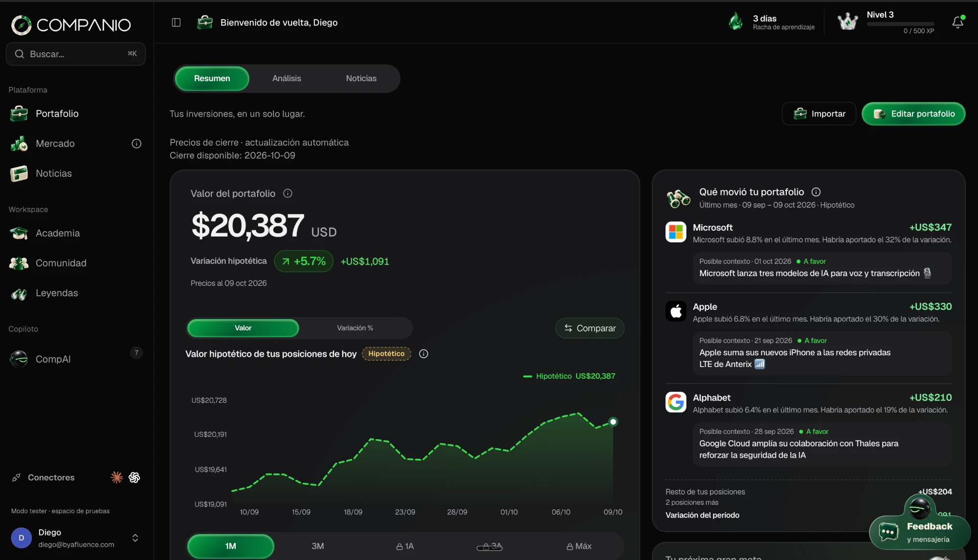Click the binoculars icon in portfolio movers
Screen dimensions: 978x560
(x=678, y=198)
